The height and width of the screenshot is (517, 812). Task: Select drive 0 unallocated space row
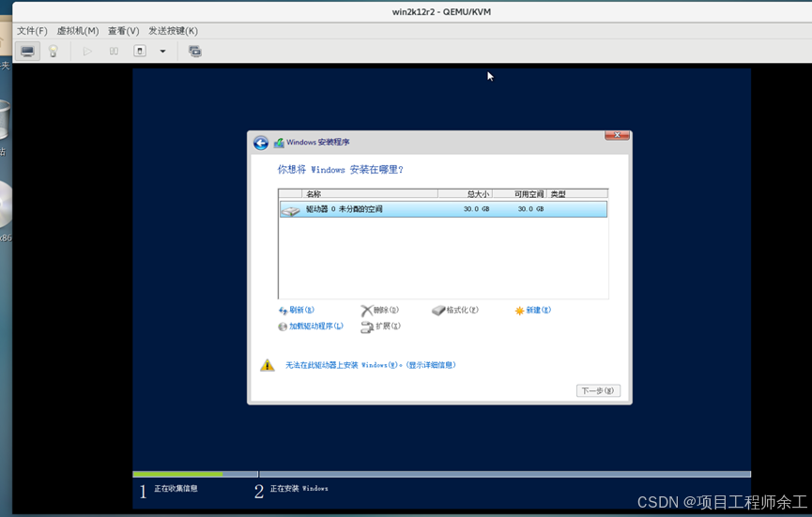pyautogui.click(x=443, y=209)
